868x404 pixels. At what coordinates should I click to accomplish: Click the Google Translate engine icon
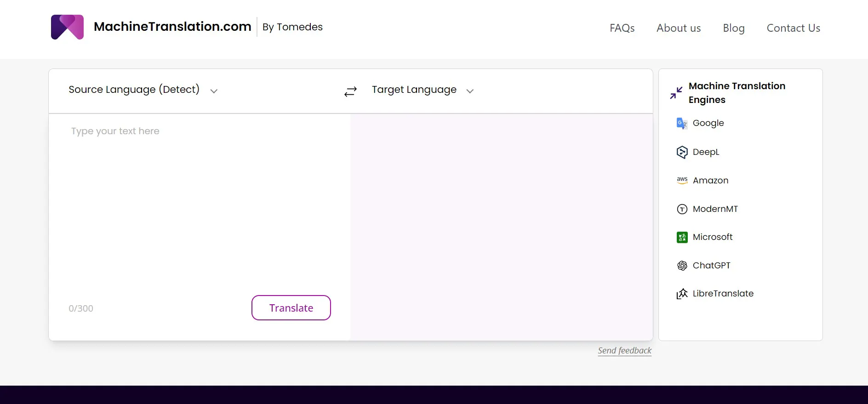(682, 123)
